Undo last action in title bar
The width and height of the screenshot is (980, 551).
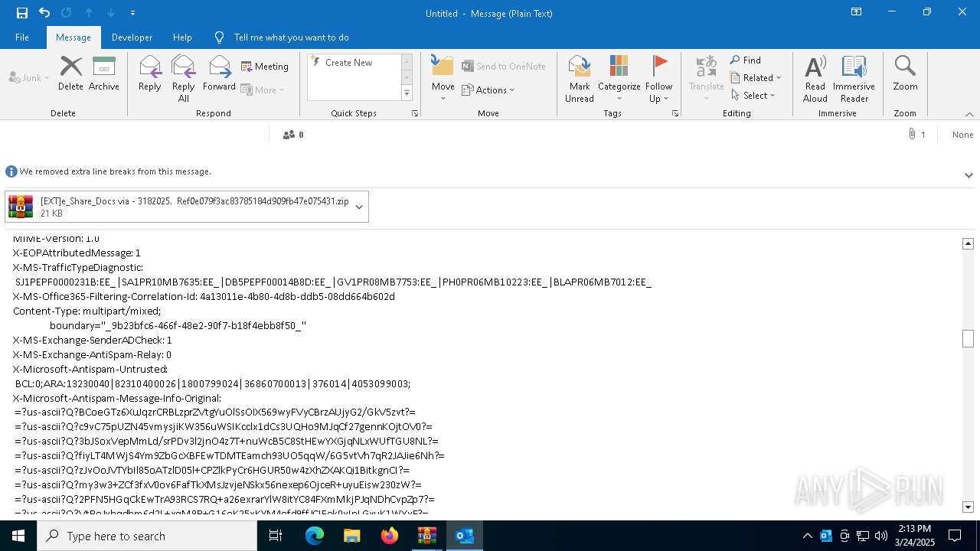(44, 13)
